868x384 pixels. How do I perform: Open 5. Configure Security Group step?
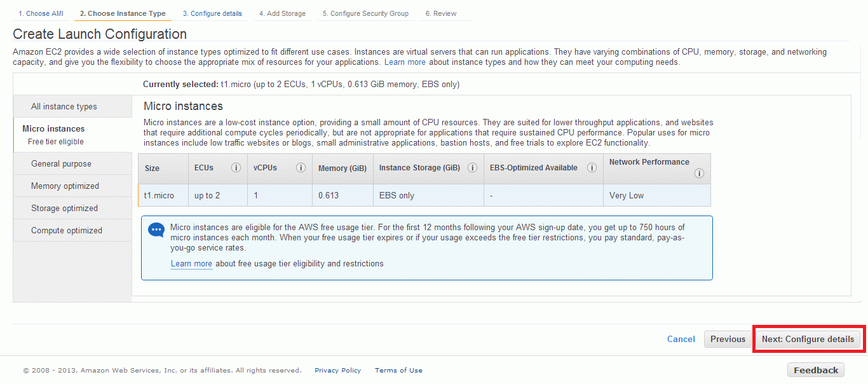[x=365, y=13]
